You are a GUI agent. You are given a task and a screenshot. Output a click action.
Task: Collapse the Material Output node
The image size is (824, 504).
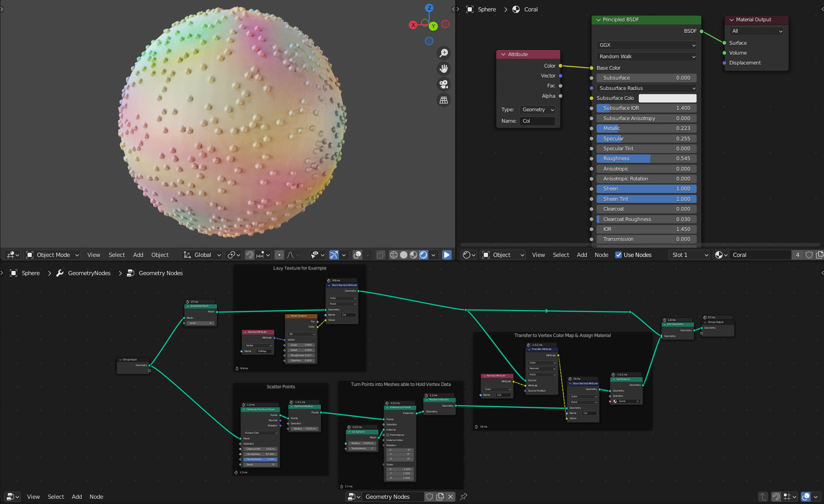click(731, 20)
